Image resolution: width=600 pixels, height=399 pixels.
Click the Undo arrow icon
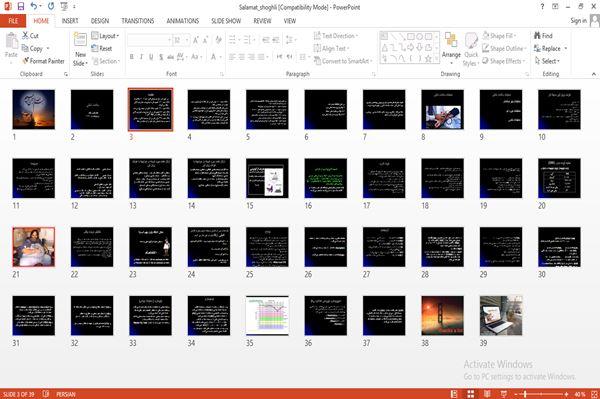pyautogui.click(x=34, y=6)
